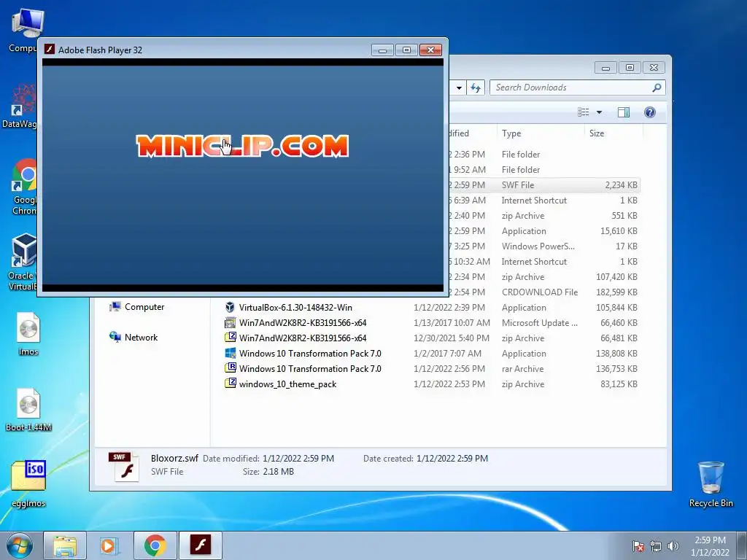
Task: Open the Recycle Bin
Action: coord(711,484)
